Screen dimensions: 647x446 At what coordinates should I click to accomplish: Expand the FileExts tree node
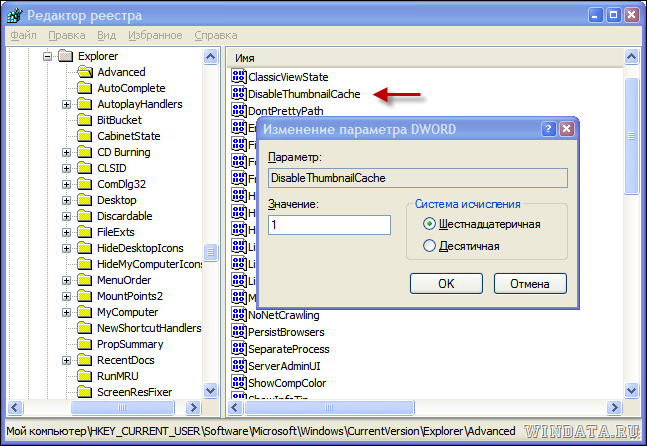(67, 232)
